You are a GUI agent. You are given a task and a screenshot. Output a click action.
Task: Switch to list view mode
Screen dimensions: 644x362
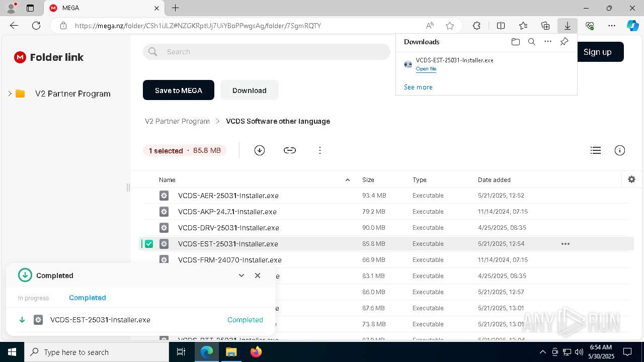pos(596,150)
